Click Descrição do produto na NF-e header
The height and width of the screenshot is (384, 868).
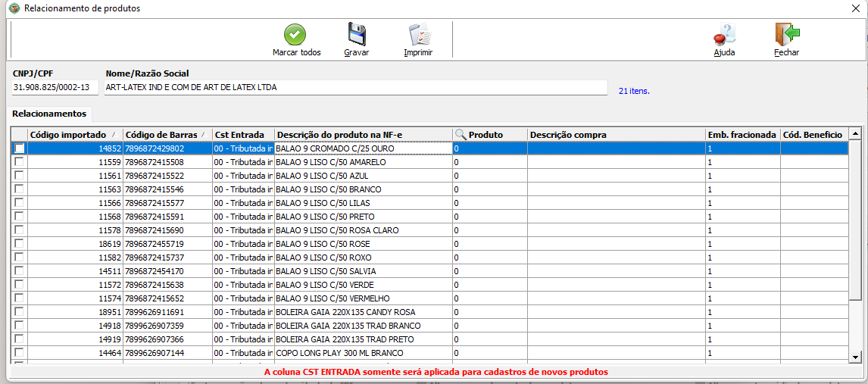[363, 135]
